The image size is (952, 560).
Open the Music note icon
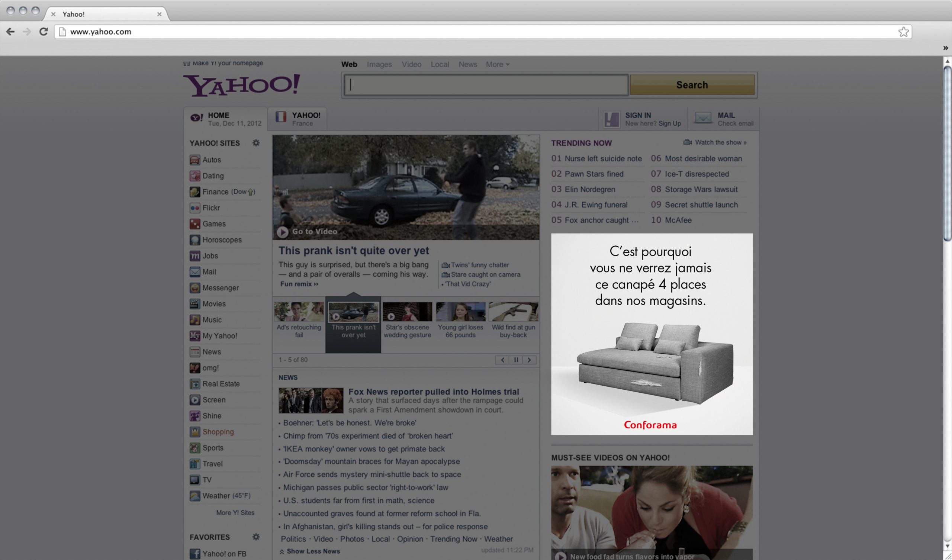click(194, 320)
